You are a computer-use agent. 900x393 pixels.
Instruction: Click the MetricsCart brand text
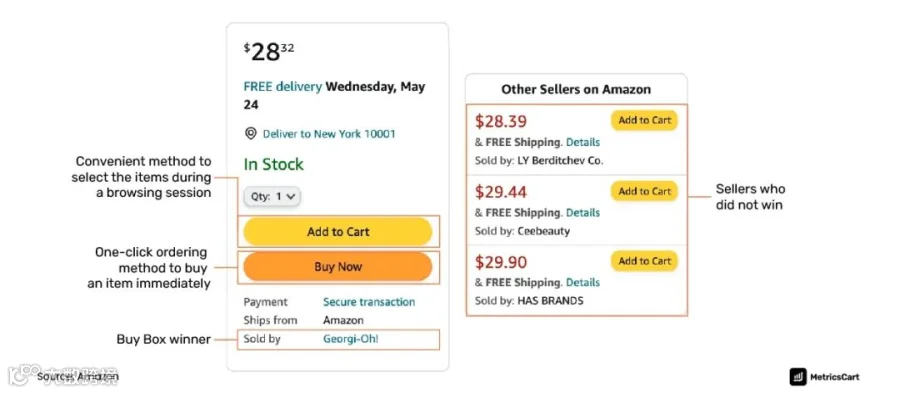pos(835,377)
